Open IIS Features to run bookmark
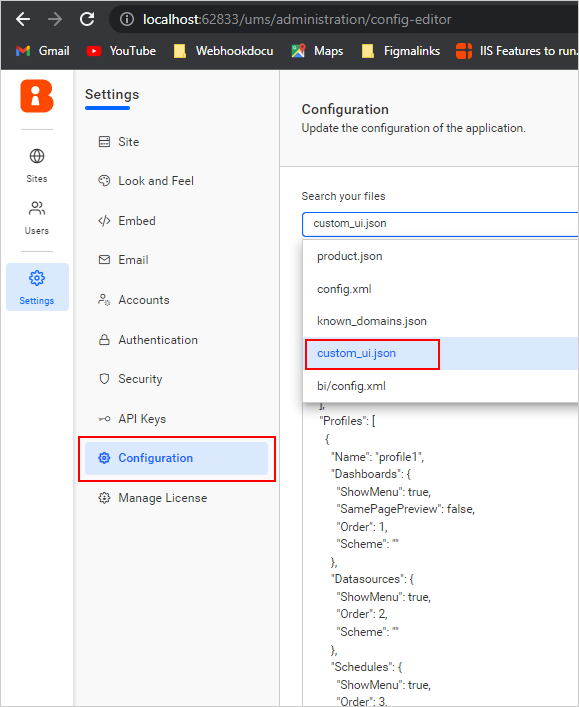This screenshot has height=707, width=579. (517, 51)
